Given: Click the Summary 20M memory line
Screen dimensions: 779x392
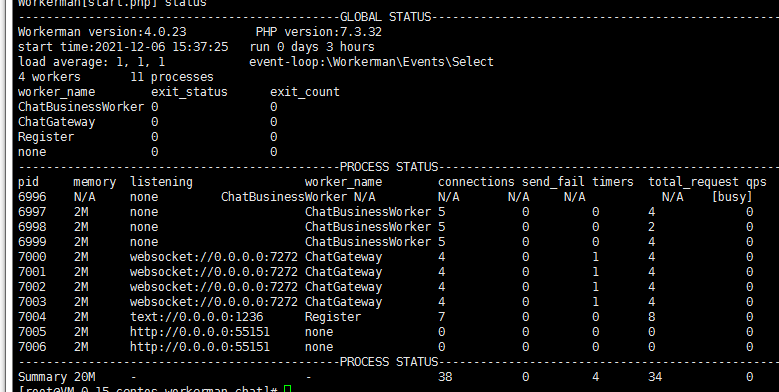Looking at the screenshot, I should coord(53,377).
